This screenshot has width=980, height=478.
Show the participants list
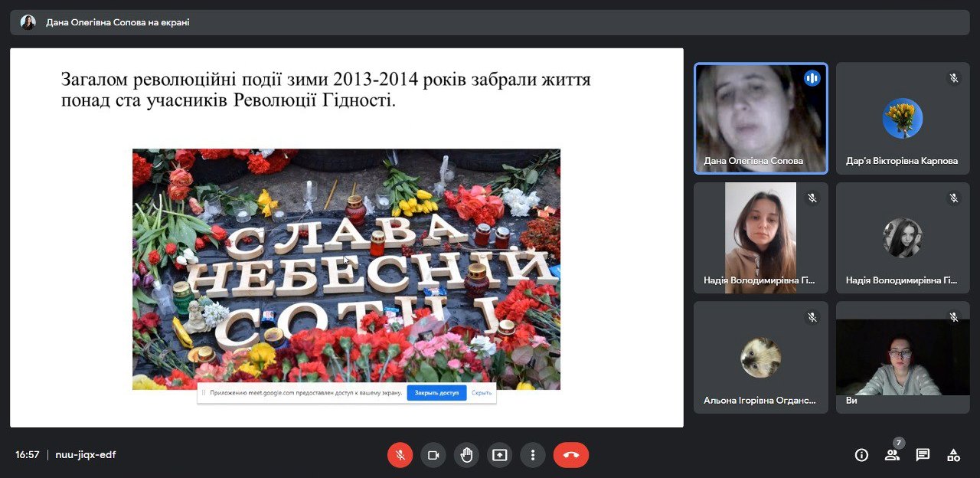pyautogui.click(x=892, y=455)
